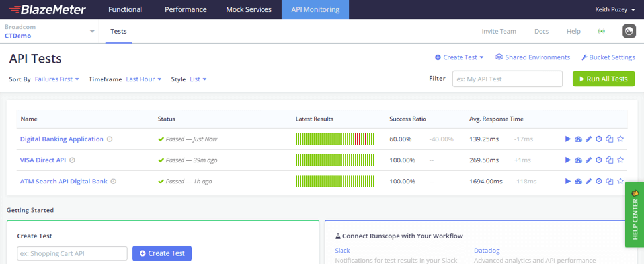The width and height of the screenshot is (644, 264).
Task: Open the Mock Services tab
Action: 249,9
